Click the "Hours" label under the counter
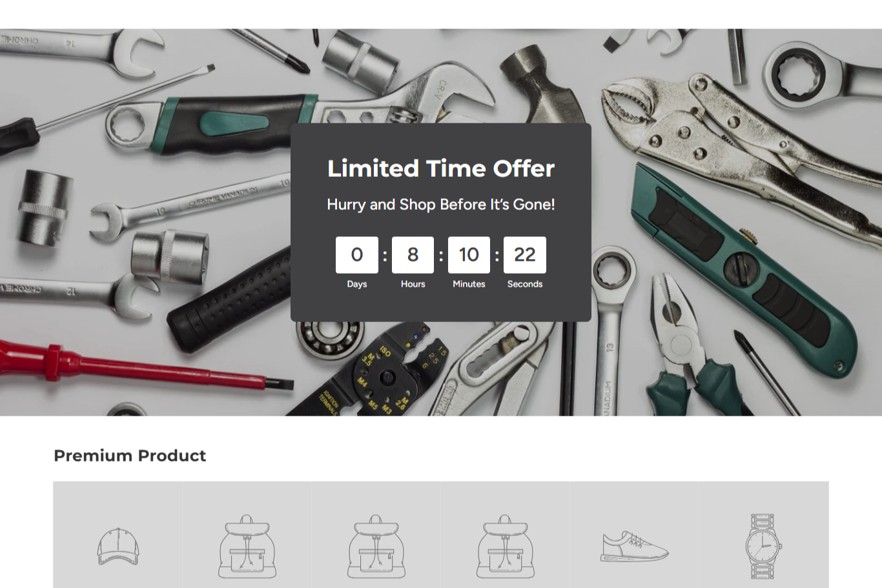Image resolution: width=882 pixels, height=588 pixels. (x=413, y=284)
